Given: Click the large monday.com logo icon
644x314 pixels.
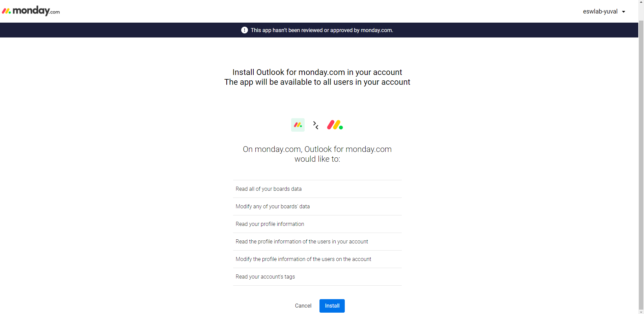Looking at the screenshot, I should click(x=335, y=125).
